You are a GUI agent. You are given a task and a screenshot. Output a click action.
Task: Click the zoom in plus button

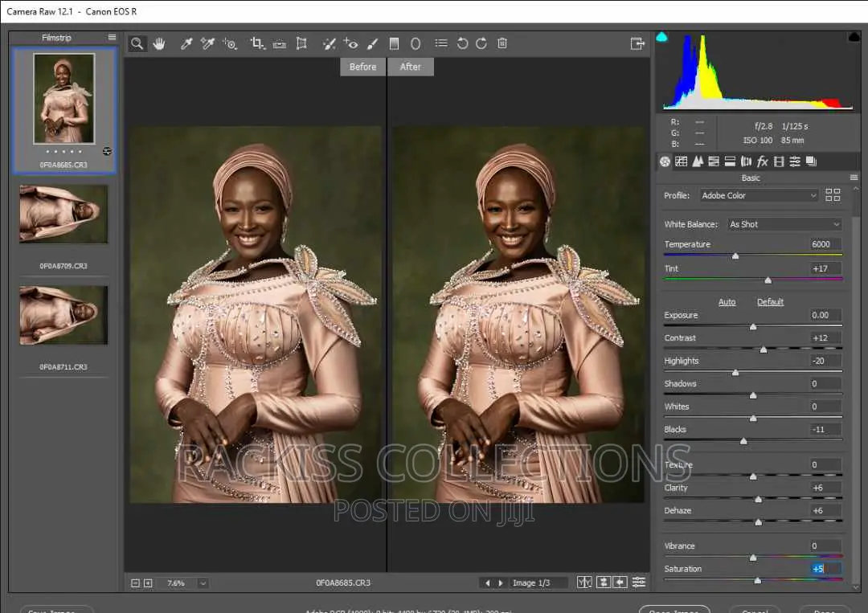[148, 583]
